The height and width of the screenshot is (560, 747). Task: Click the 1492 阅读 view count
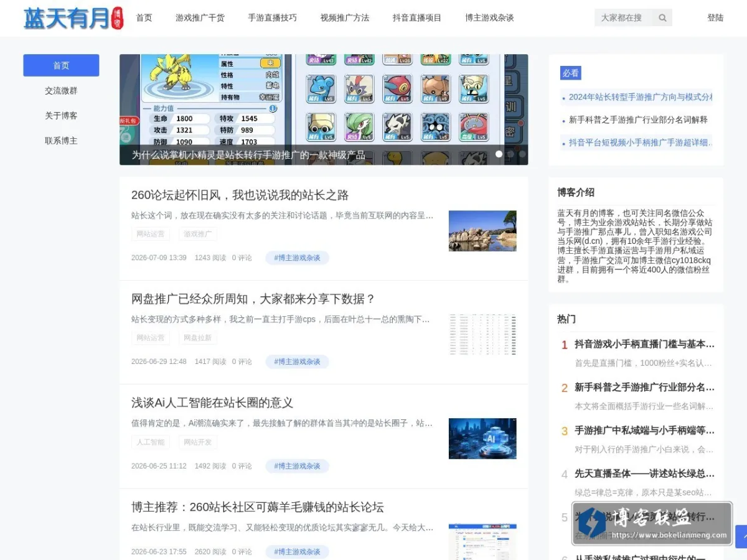coord(210,466)
